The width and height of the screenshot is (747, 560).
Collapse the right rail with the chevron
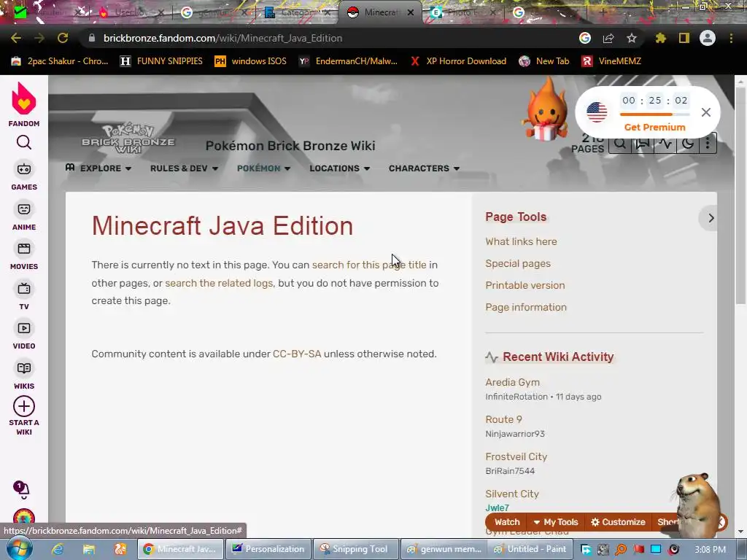tap(711, 218)
